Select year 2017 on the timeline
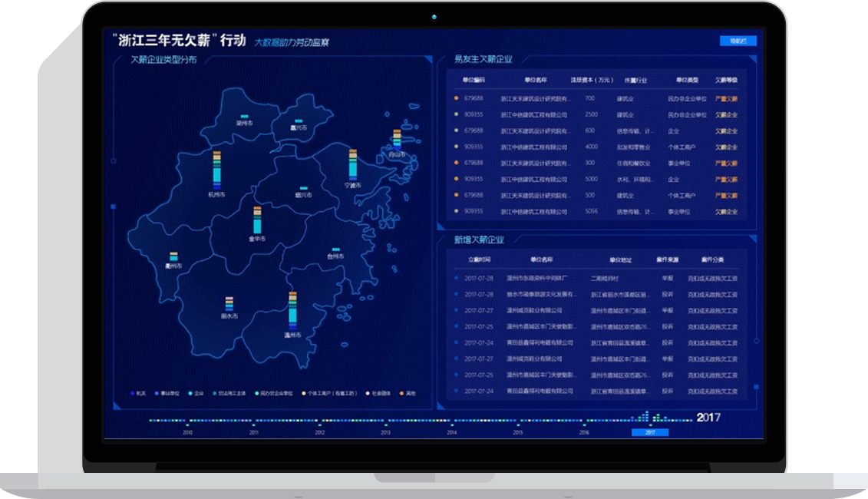This screenshot has width=868, height=499. coord(649,433)
